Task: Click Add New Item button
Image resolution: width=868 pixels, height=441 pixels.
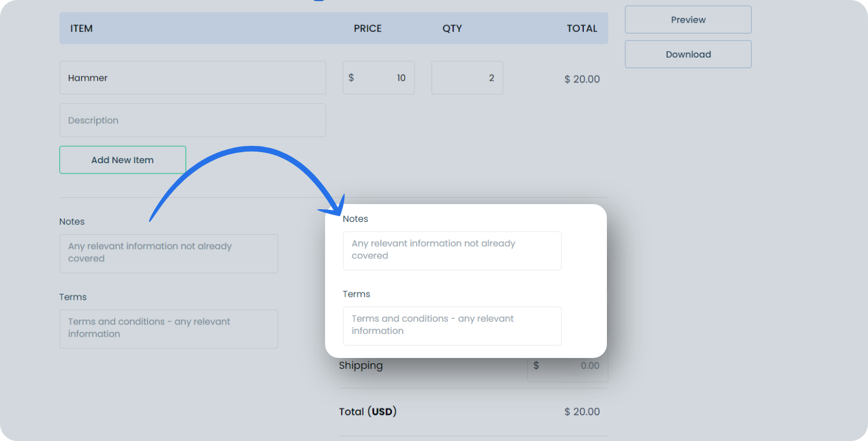Action: point(123,160)
